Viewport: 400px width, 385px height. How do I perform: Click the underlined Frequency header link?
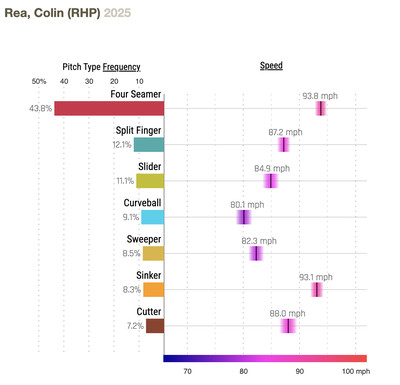121,67
